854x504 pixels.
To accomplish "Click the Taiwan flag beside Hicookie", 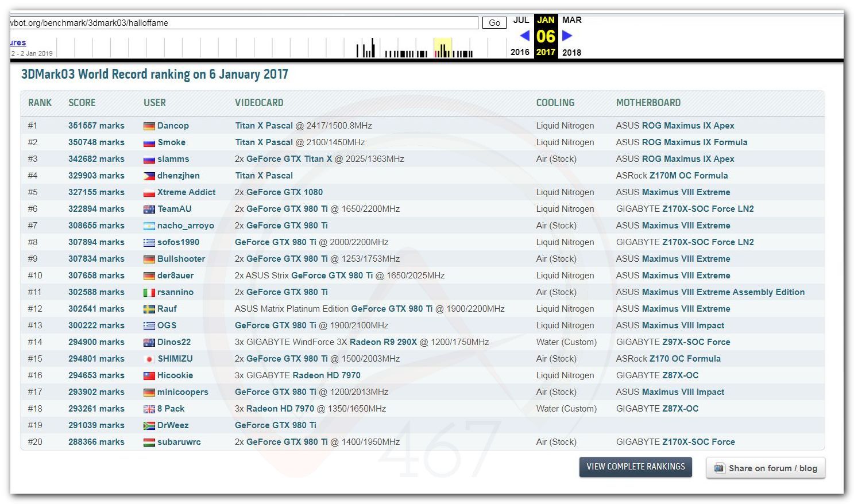I will 149,376.
